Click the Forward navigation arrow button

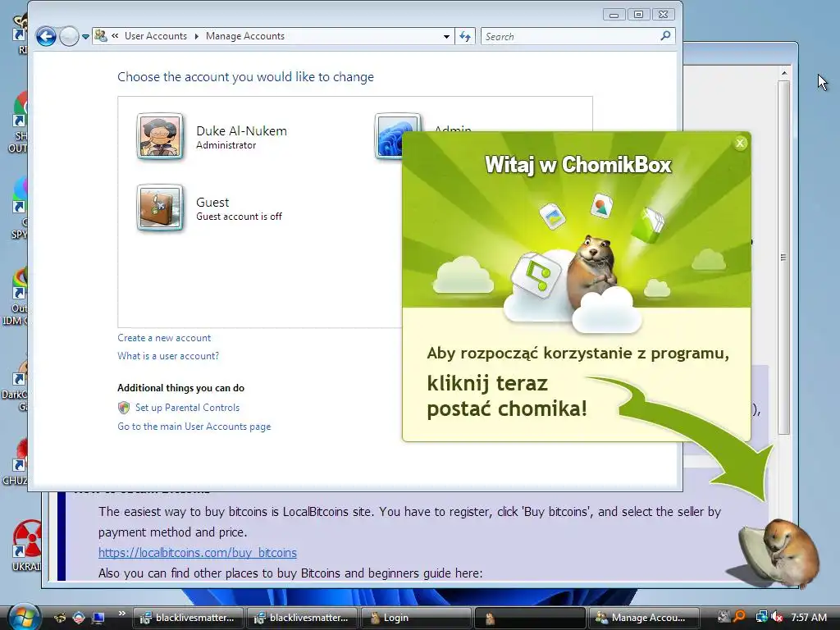coord(69,36)
